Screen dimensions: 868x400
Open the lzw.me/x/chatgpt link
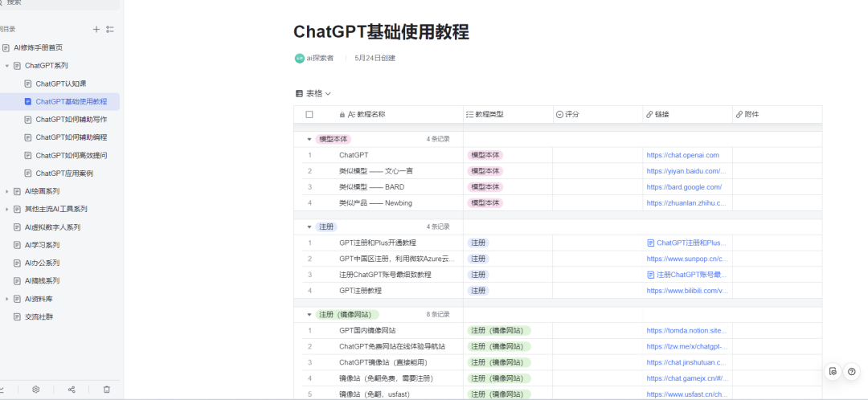pyautogui.click(x=687, y=347)
